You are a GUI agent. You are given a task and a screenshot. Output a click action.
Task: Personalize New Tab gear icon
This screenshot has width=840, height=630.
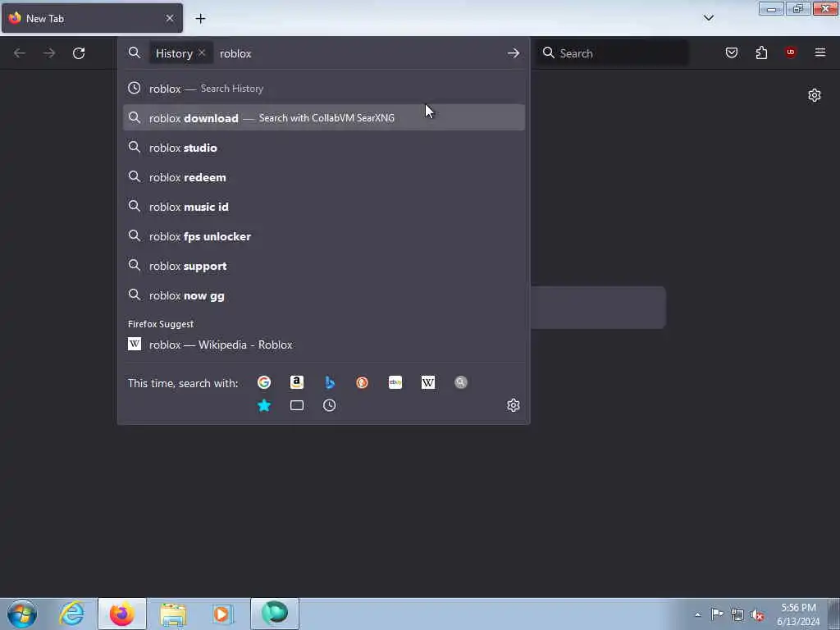tap(815, 95)
